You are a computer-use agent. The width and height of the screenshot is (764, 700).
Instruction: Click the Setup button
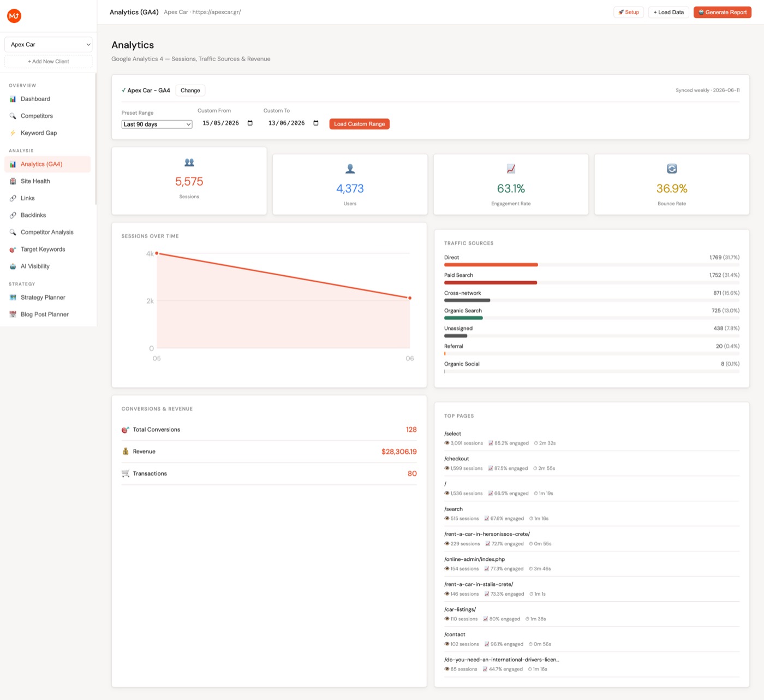(629, 12)
